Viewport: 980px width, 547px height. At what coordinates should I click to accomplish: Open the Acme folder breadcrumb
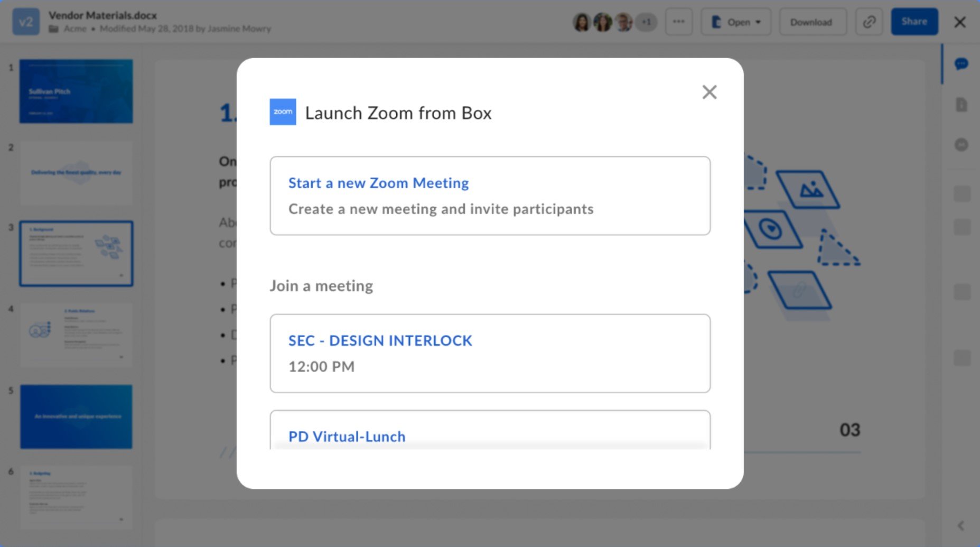(74, 29)
